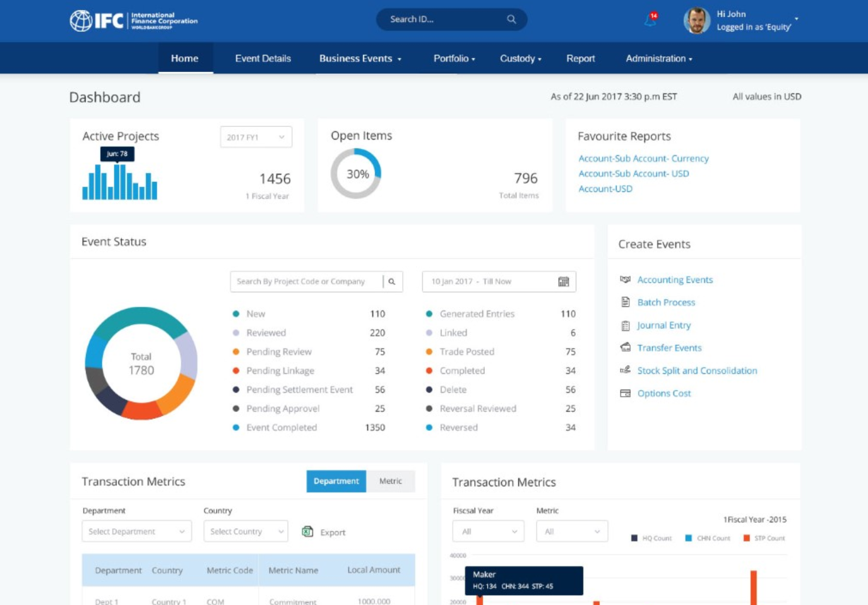The image size is (868, 605).
Task: Click the Transfer Events icon
Action: point(625,347)
